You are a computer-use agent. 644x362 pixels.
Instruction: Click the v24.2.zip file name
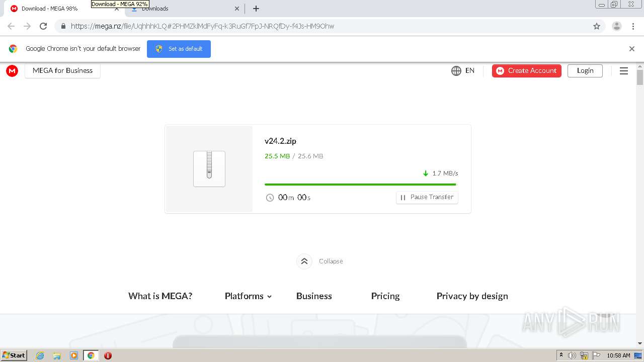point(280,141)
